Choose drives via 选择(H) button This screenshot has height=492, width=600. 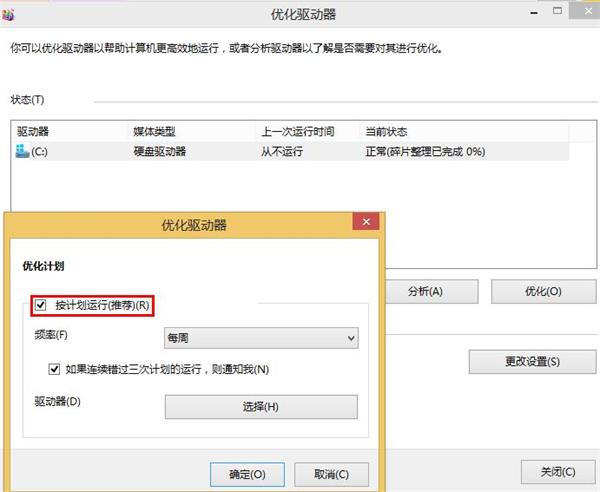coord(260,406)
